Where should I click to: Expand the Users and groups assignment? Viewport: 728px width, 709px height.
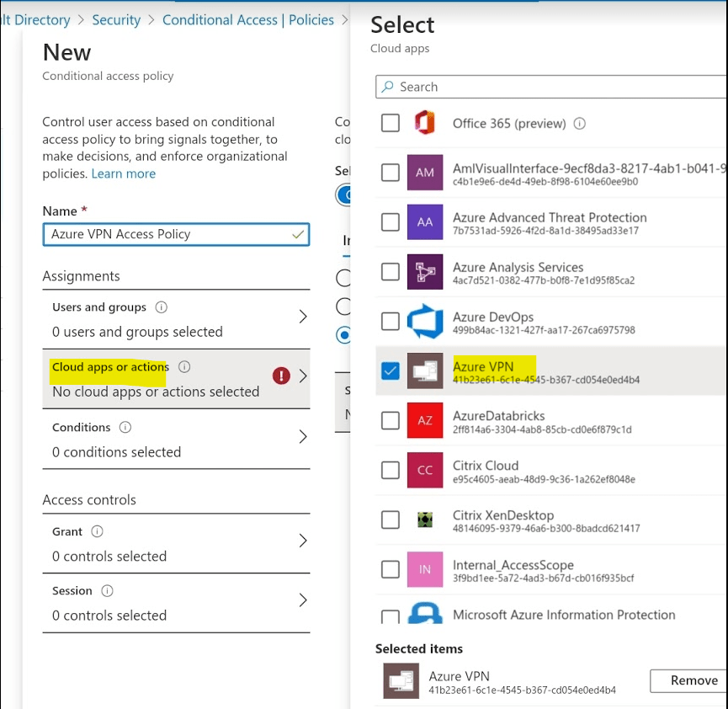(302, 317)
